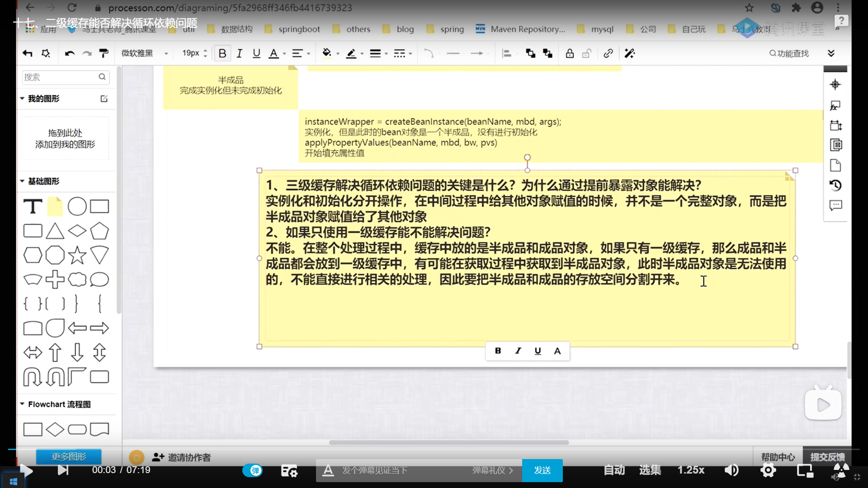Screen dimensions: 868x488
Task: Click the magic wand beautify icon
Action: click(629, 53)
